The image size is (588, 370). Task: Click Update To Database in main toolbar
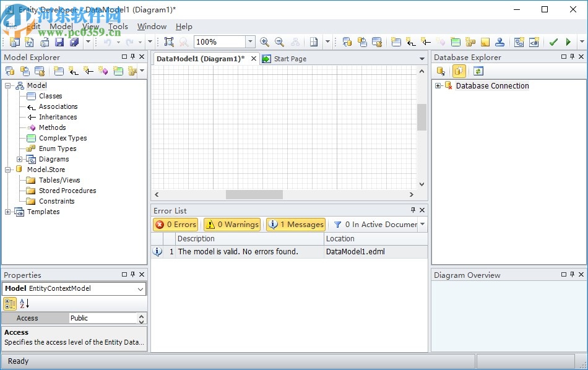(362, 42)
